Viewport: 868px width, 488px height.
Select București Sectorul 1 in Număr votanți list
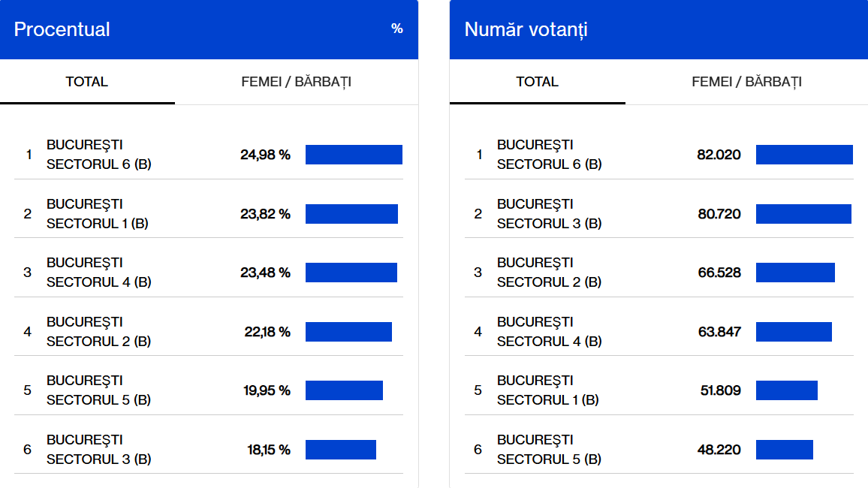pyautogui.click(x=548, y=390)
